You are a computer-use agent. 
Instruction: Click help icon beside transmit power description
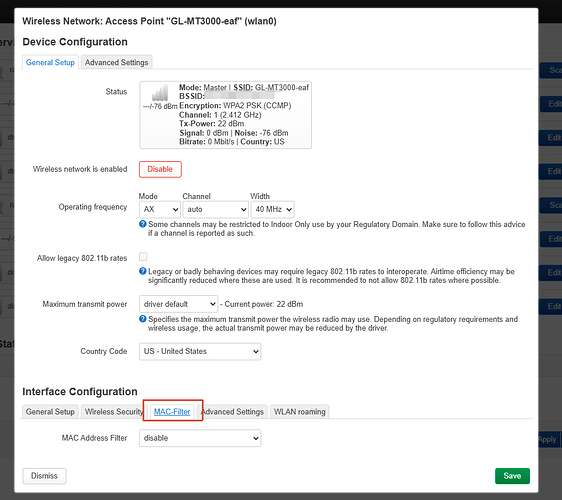point(143,319)
